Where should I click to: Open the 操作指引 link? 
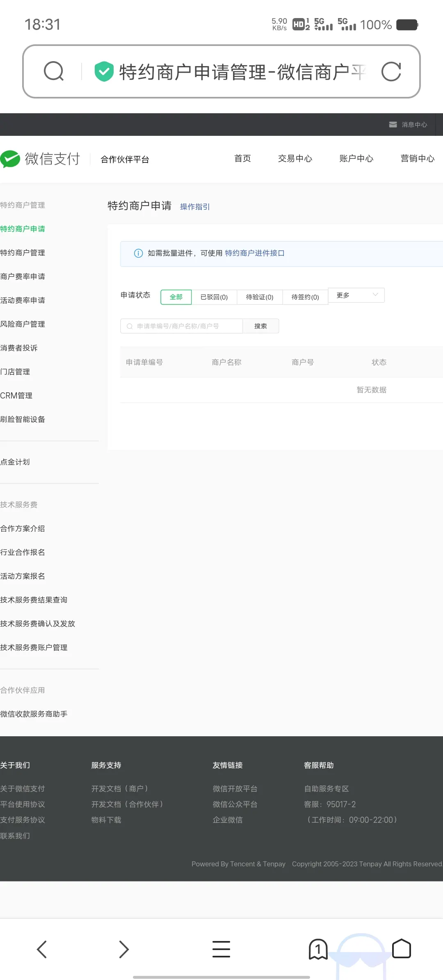195,207
